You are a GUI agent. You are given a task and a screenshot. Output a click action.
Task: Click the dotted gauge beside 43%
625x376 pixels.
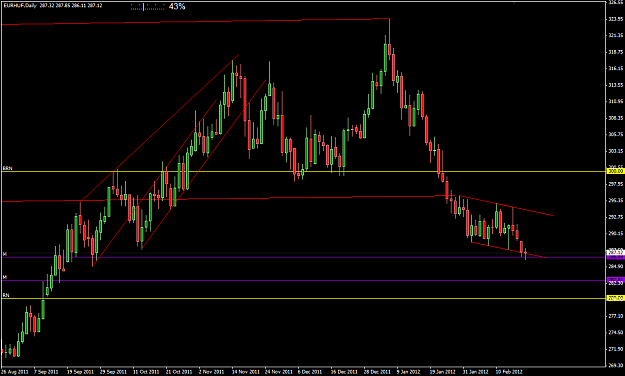[147, 7]
